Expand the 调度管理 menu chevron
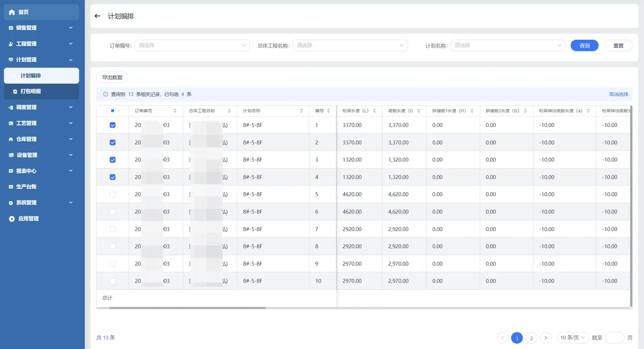Screen dimensions: 644x349 coord(71,107)
